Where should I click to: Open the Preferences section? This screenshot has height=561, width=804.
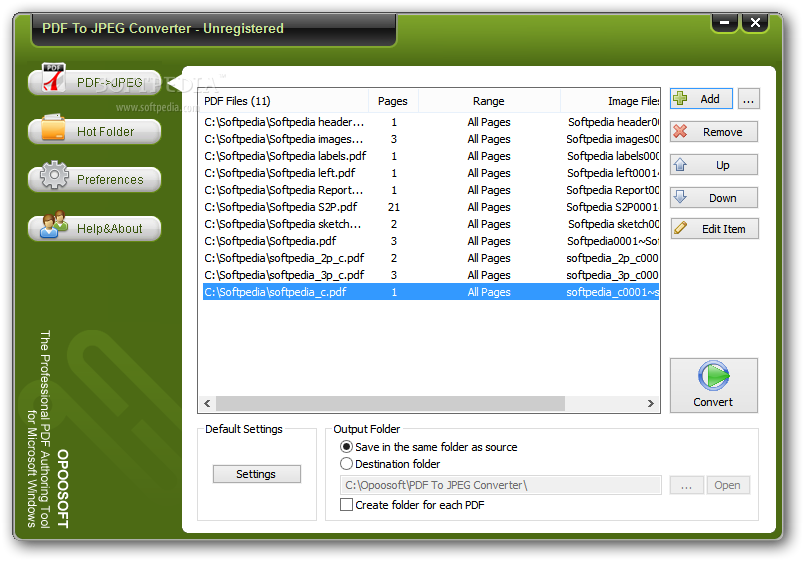(x=95, y=179)
